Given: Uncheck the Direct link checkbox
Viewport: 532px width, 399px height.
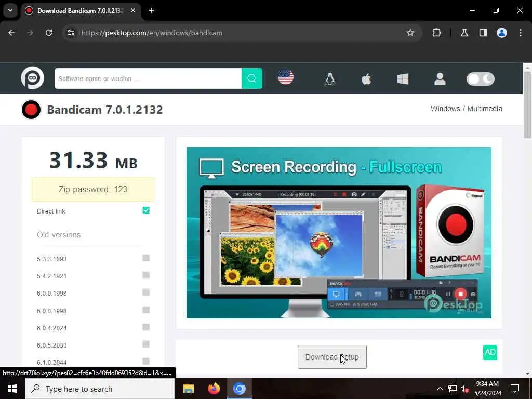Looking at the screenshot, I should tap(146, 210).
